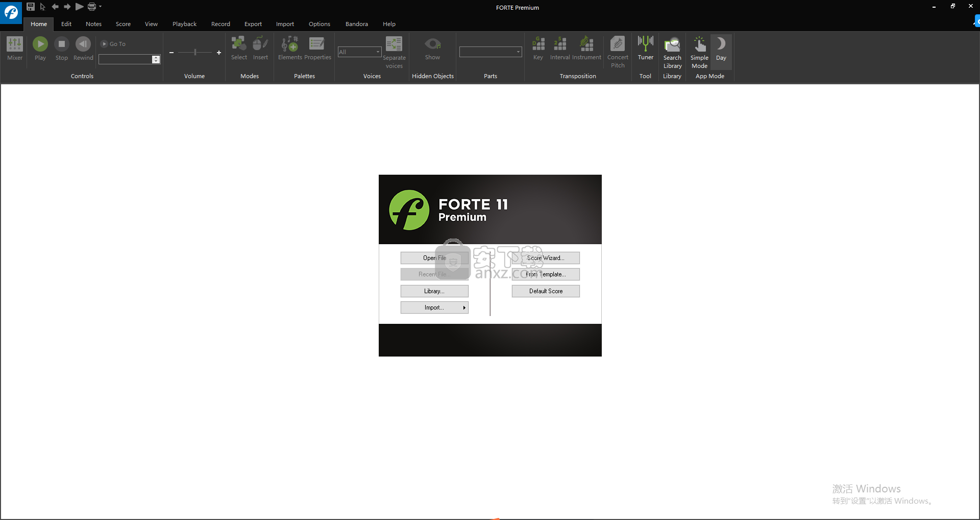Restore down the FORTE Premium window
The width and height of the screenshot is (980, 520).
[x=952, y=7]
